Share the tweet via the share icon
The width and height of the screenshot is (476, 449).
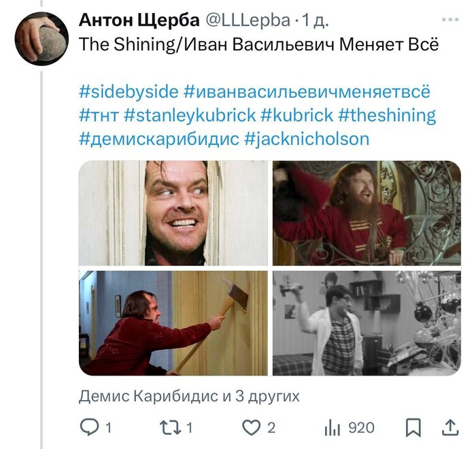tap(450, 427)
